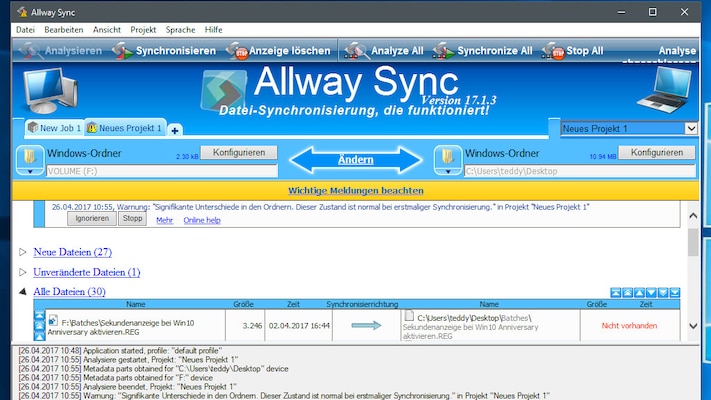
Task: Start sync with the Synchronisieren icon
Action: point(122,50)
